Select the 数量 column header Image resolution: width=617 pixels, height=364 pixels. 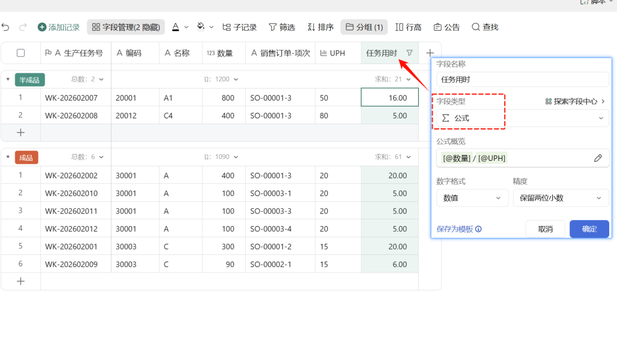pyautogui.click(x=224, y=53)
